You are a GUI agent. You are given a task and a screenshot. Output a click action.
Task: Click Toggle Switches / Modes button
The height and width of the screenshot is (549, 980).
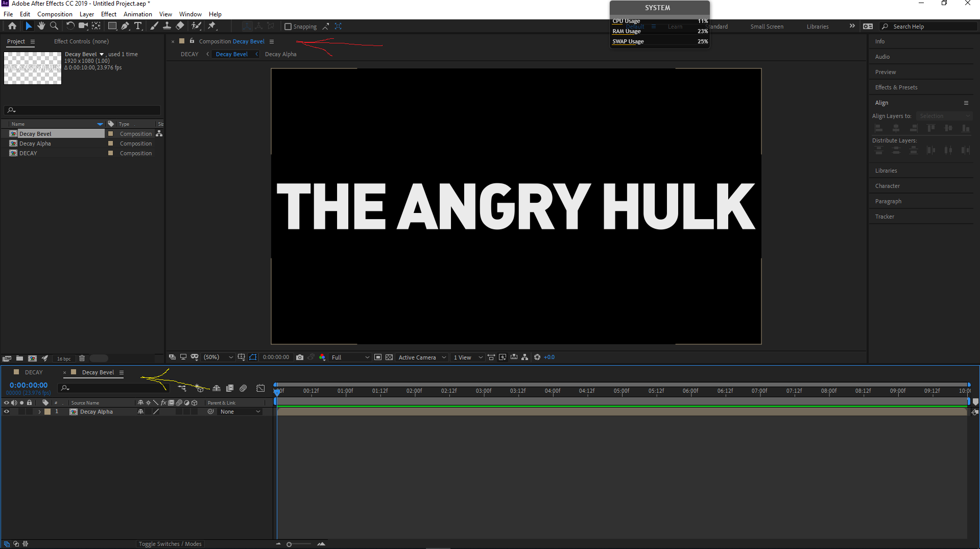[x=170, y=544]
